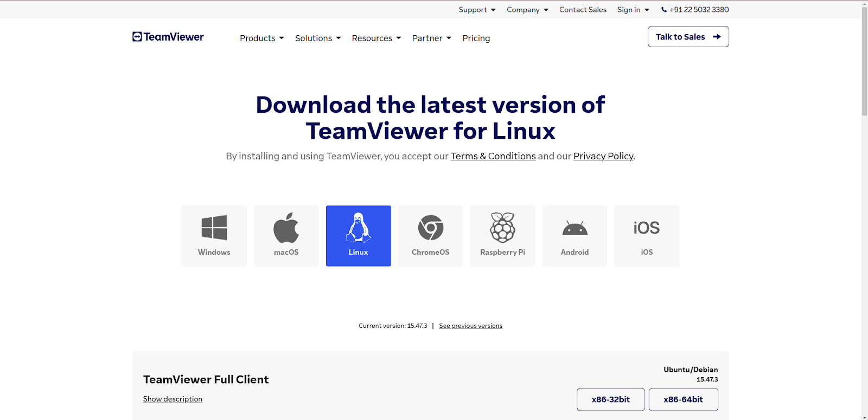Download the x86-32bit Ubuntu/Debian package

click(611, 399)
